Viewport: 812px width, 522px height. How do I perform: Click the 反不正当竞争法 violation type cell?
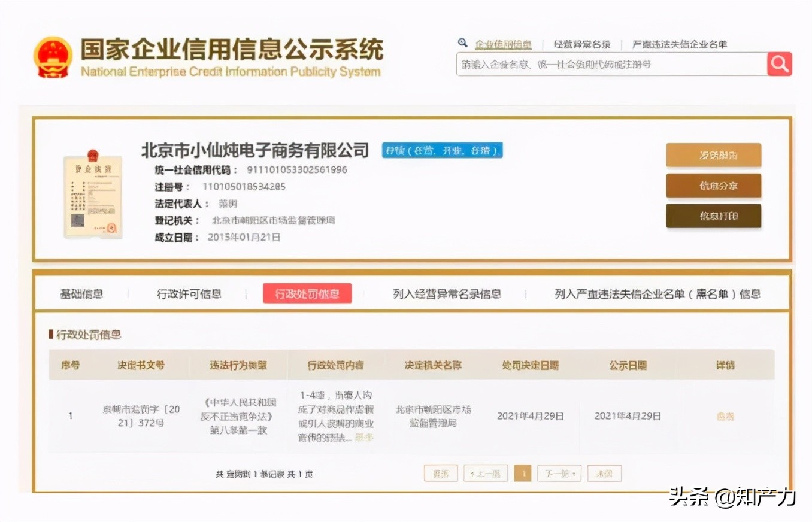pos(238,416)
